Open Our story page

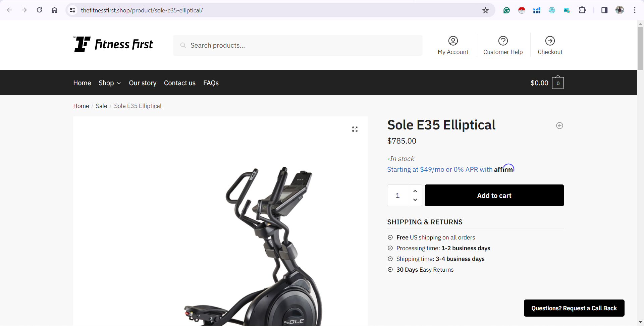[x=143, y=83]
